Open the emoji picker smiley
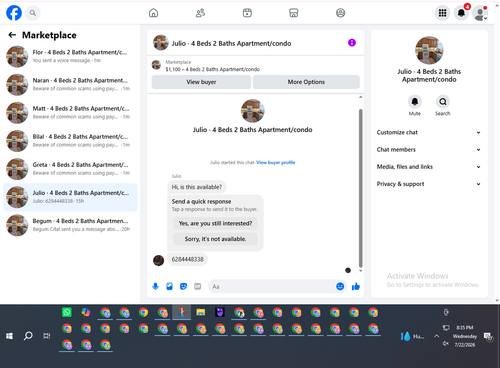 tap(340, 286)
